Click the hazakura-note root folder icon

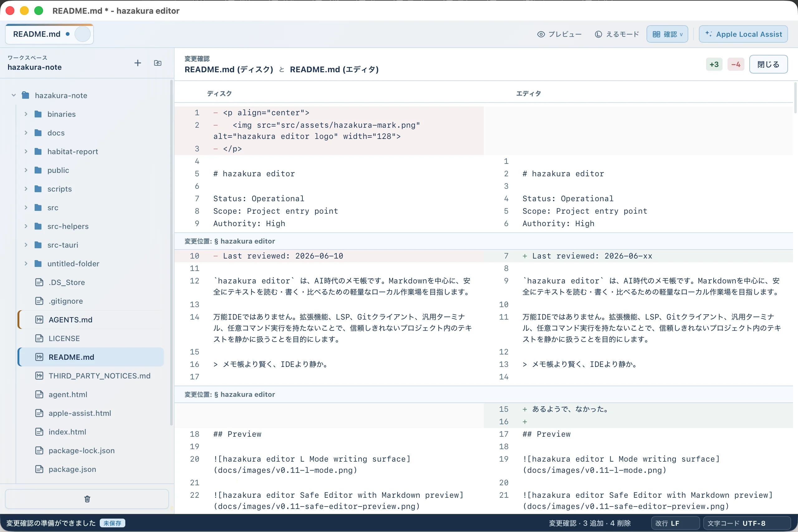point(26,95)
